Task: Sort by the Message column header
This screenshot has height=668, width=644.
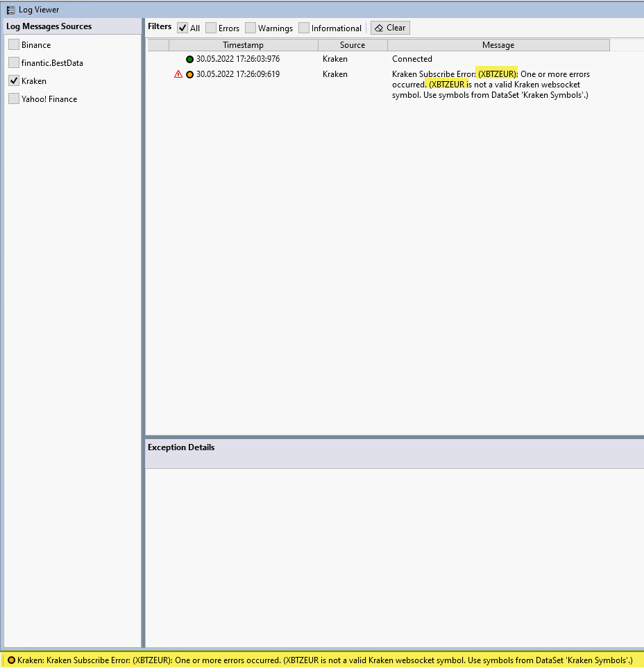Action: [498, 44]
